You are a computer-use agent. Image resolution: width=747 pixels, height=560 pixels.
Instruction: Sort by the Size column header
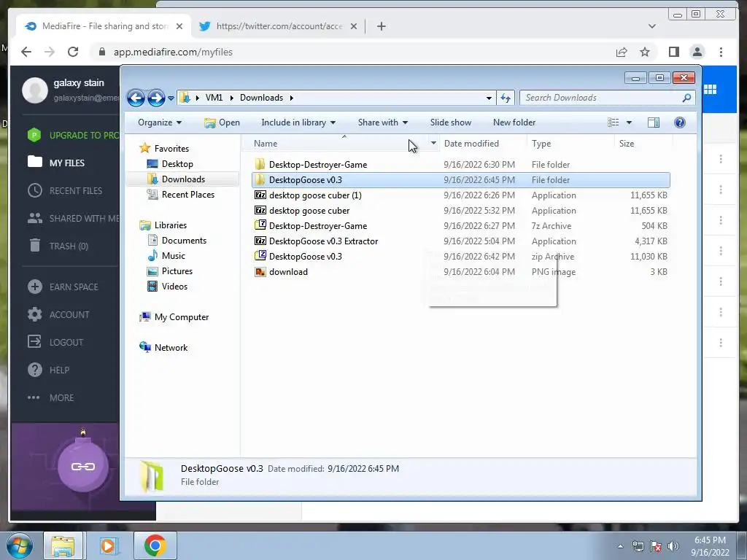point(627,144)
